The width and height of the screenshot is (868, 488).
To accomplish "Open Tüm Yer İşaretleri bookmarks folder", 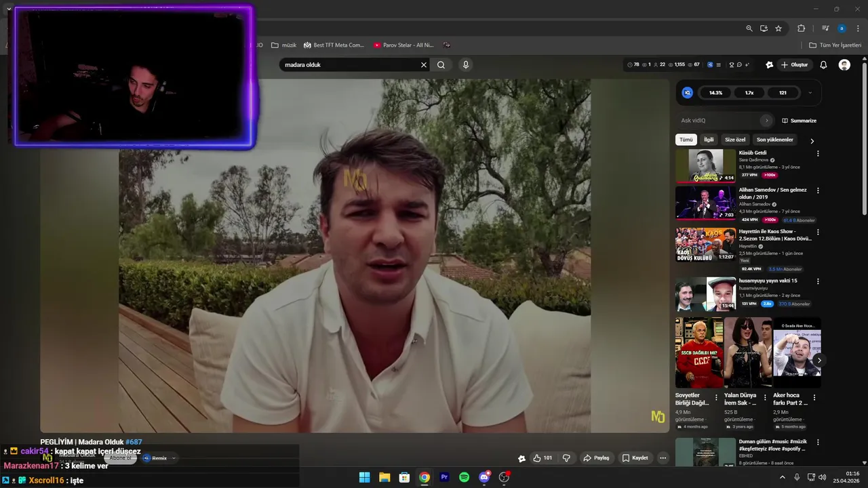I will pos(835,45).
